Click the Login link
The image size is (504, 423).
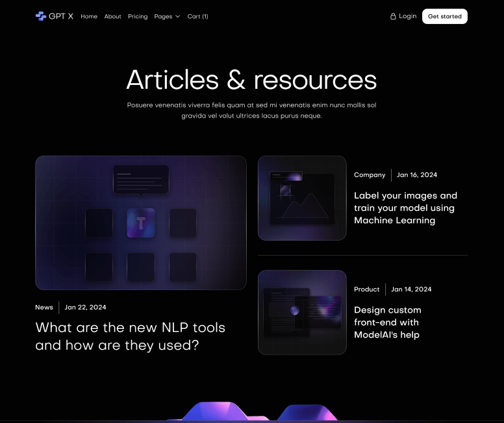(x=408, y=16)
